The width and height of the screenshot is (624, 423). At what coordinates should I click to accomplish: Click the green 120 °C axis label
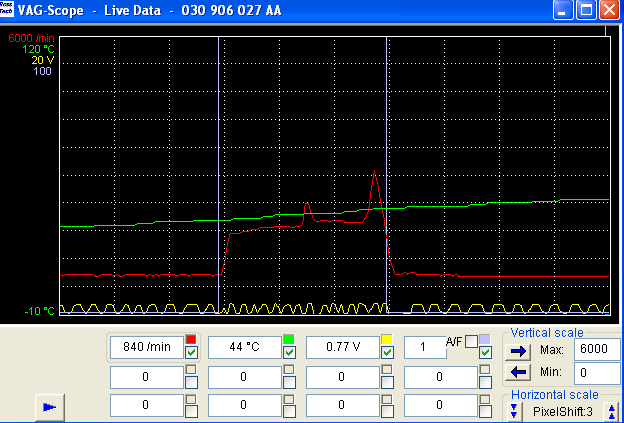pos(38,49)
